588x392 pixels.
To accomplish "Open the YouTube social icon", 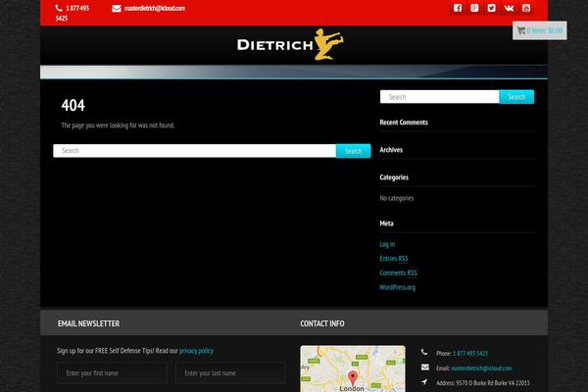I will point(525,8).
